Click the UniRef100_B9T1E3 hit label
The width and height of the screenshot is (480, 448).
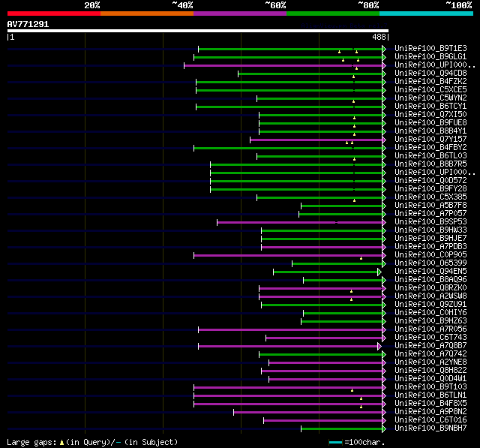430,48
